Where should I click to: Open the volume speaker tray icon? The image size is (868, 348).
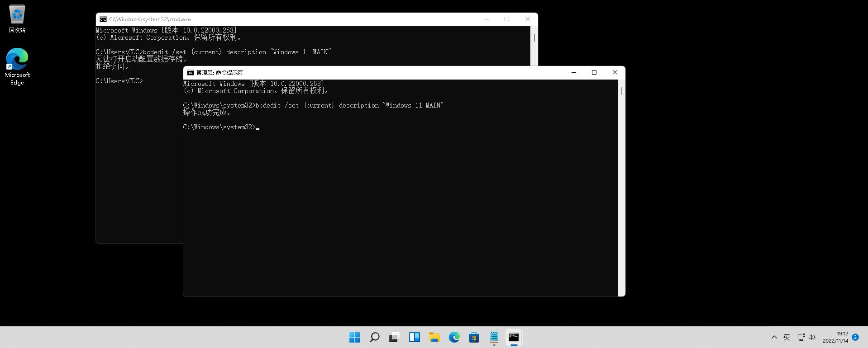[x=812, y=337]
